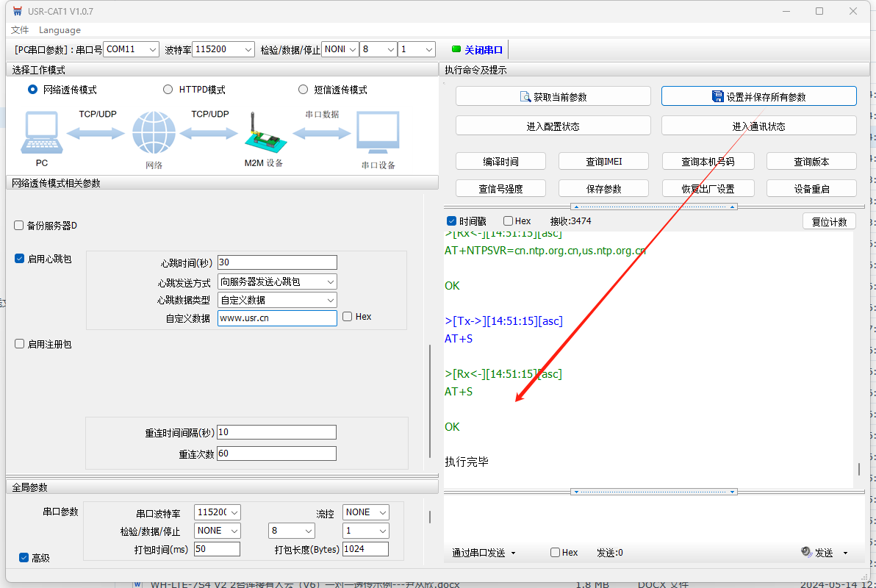Click the PC laptop icon in diagram
This screenshot has height=588, width=876.
click(42, 133)
